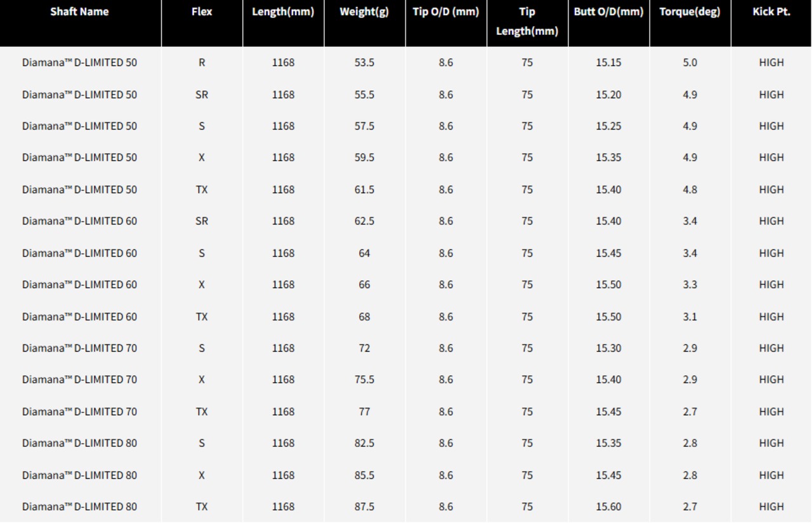Click the 53.5 weight cell

(364, 63)
